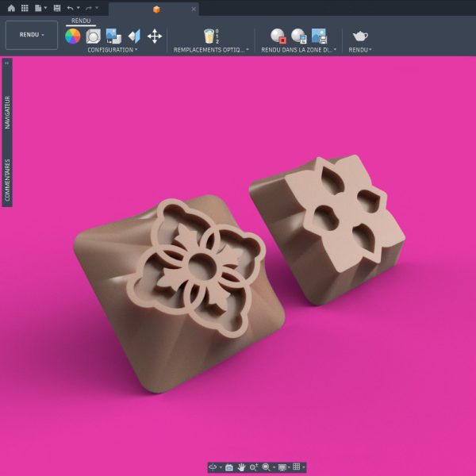Save the design with the disk icon
Image resolution: width=476 pixels, height=476 pixels.
tap(57, 8)
